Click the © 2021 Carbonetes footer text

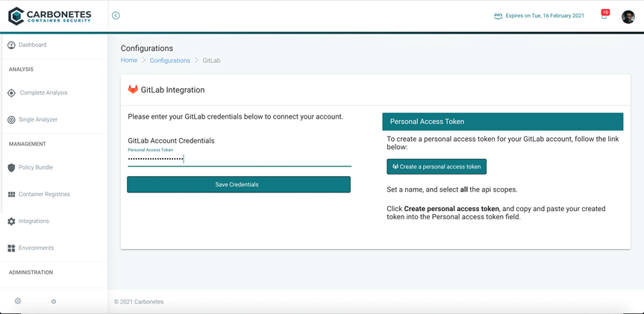click(x=139, y=301)
